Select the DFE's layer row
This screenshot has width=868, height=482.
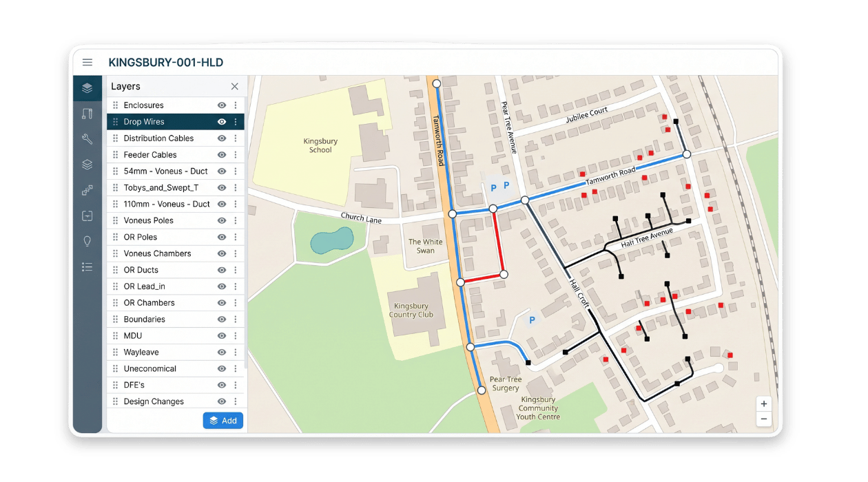(x=176, y=385)
